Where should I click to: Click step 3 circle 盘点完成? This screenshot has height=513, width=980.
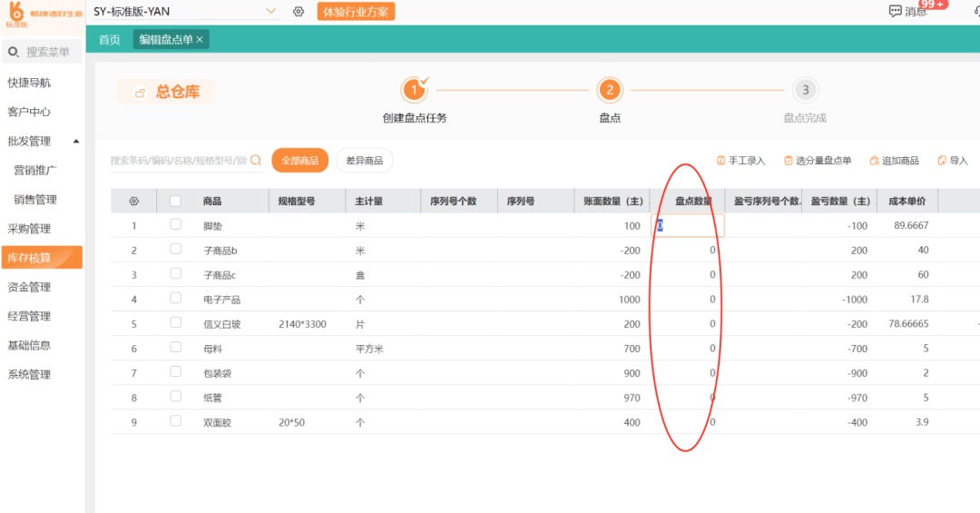click(x=805, y=90)
